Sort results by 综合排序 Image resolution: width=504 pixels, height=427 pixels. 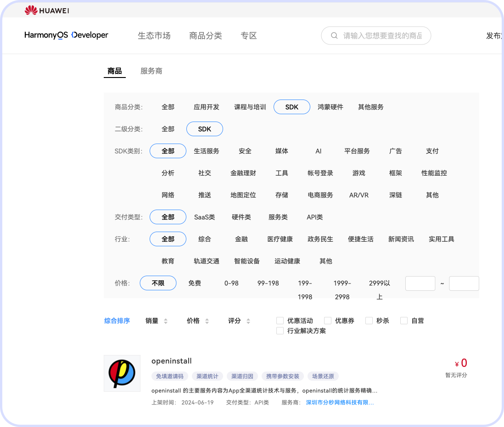(117, 321)
